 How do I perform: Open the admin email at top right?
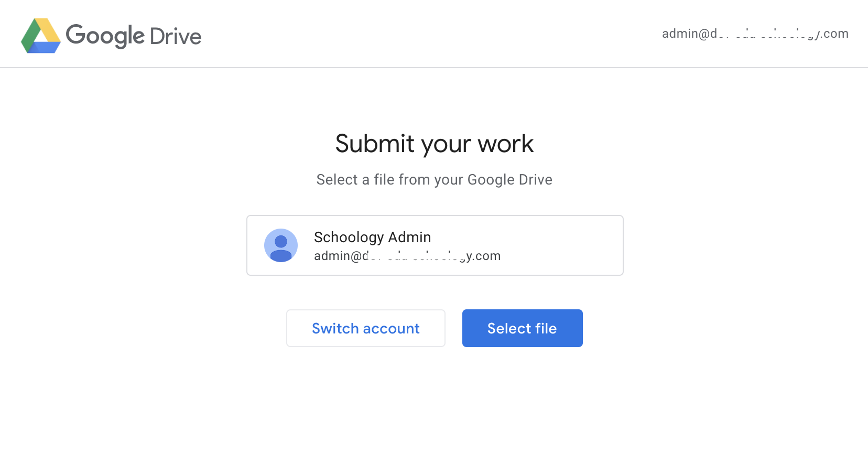[x=755, y=34]
